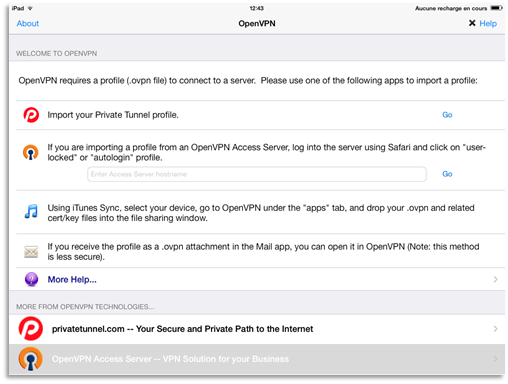Click the purple More Help question icon
Image resolution: width=508 pixels, height=384 pixels.
pyautogui.click(x=31, y=279)
